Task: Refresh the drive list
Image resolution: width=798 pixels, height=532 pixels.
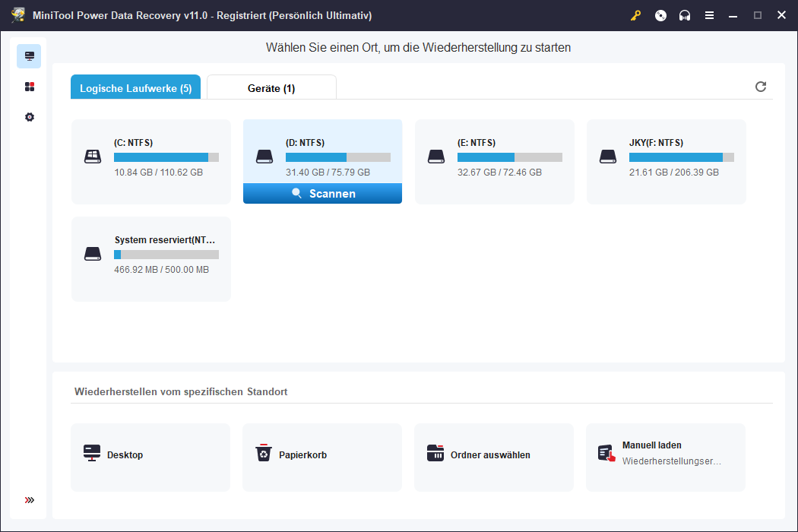Action: pos(761,87)
